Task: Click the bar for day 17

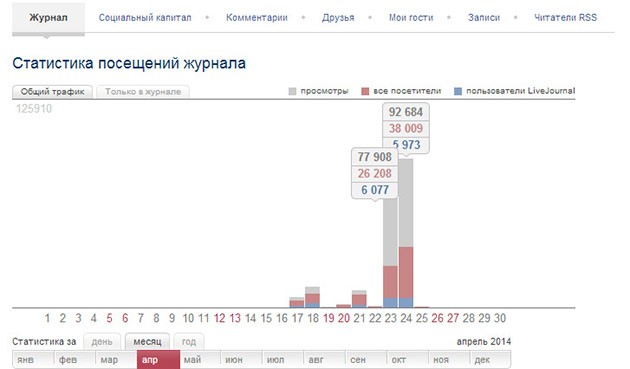Action: pos(297,302)
